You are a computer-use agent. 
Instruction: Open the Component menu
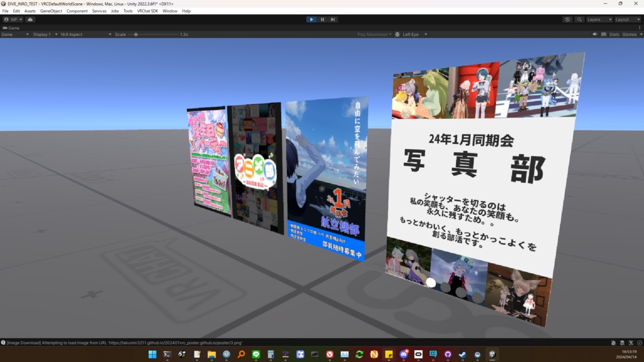point(77,11)
